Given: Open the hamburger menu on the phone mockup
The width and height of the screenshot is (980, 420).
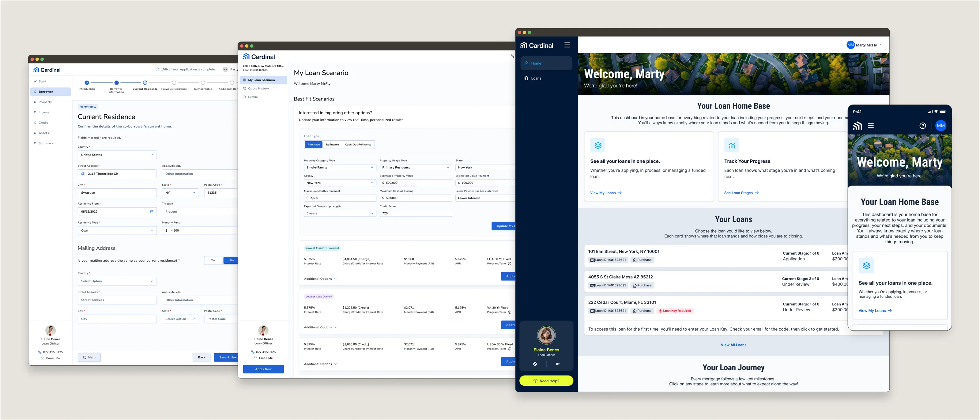Looking at the screenshot, I should point(871,126).
